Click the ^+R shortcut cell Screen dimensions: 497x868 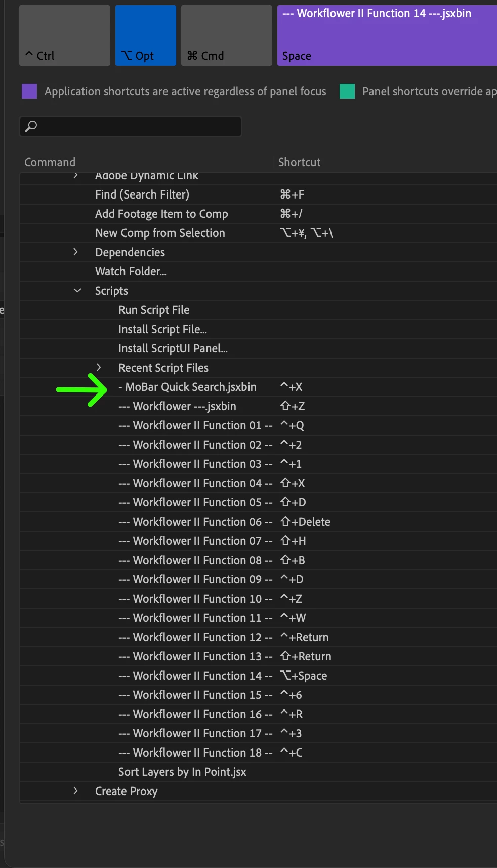click(291, 714)
